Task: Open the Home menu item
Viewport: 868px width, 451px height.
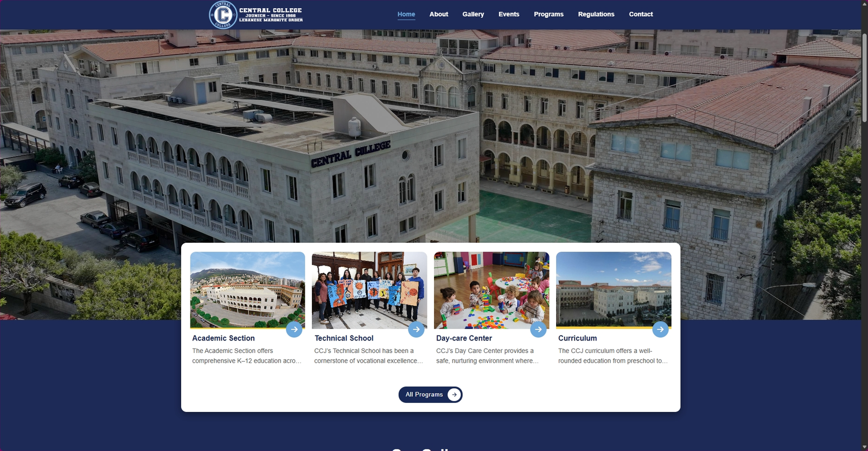Action: 406,14
